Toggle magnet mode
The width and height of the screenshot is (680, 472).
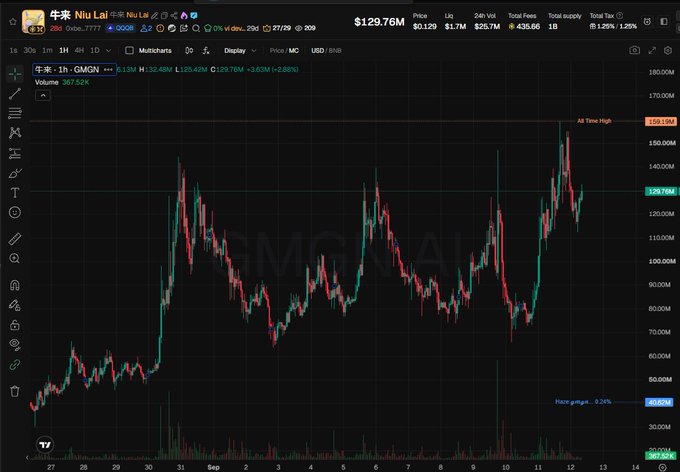click(x=15, y=285)
